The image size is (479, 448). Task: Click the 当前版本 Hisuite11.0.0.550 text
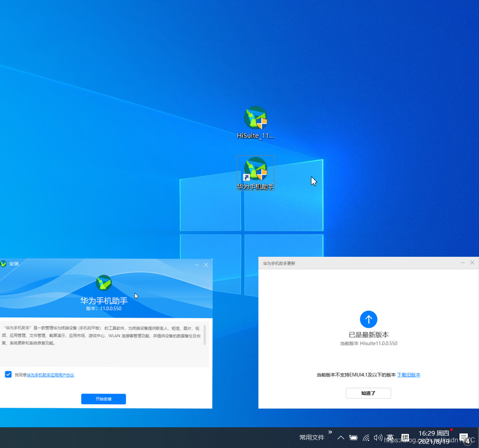369,343
